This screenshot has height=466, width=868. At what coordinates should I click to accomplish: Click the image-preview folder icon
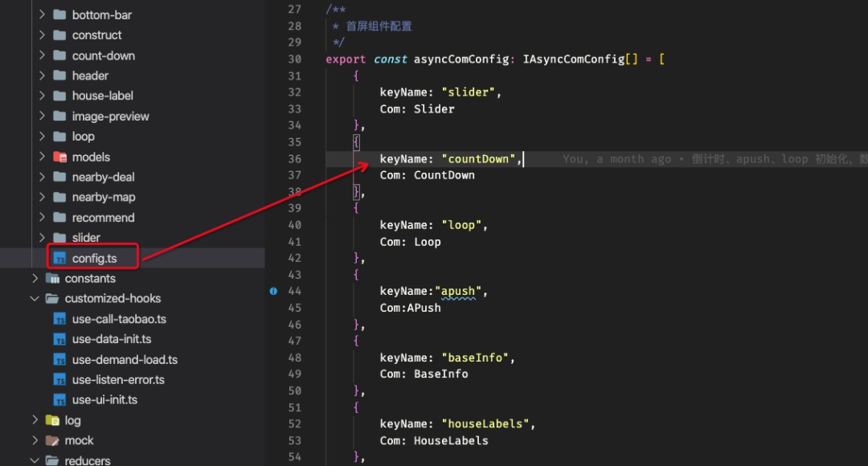(59, 117)
